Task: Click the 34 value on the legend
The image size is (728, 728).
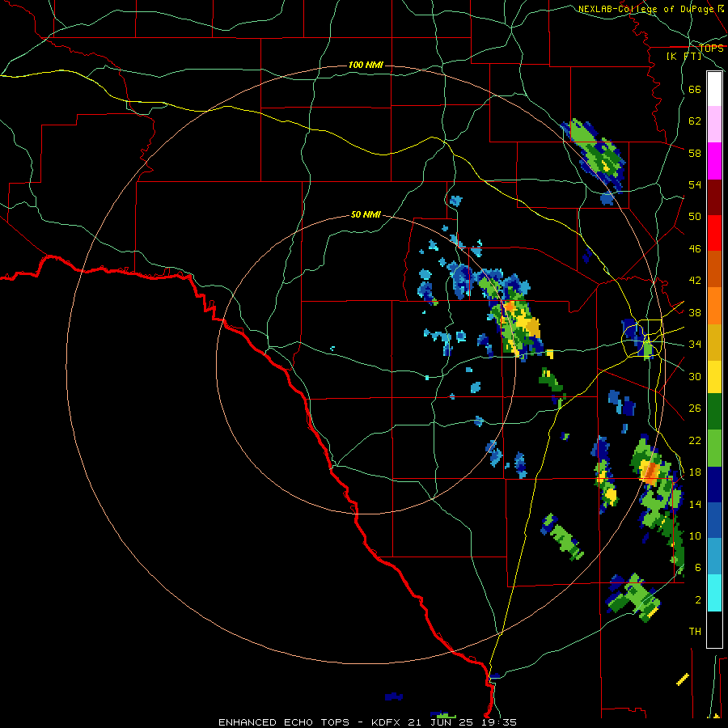Action: click(695, 345)
